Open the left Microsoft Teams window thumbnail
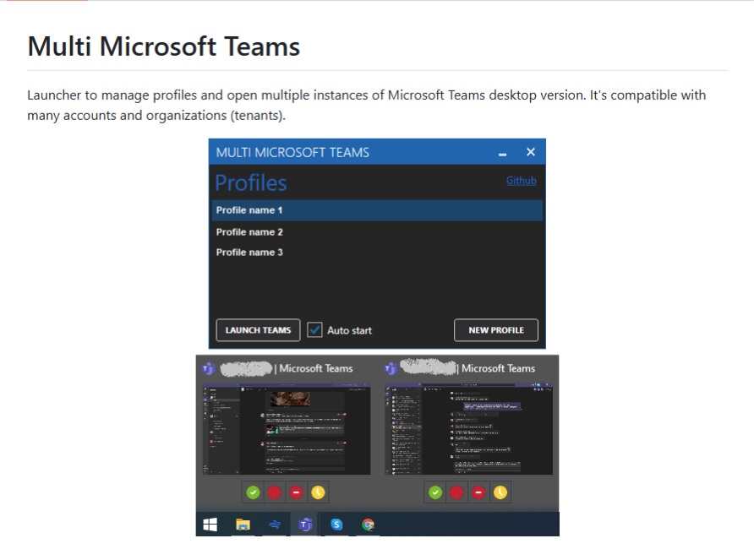This screenshot has width=754, height=560. 287,429
